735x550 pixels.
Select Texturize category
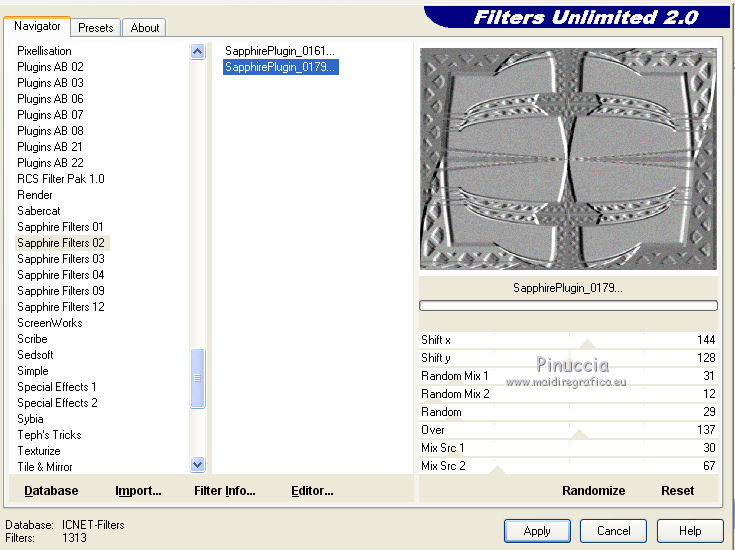[x=39, y=451]
